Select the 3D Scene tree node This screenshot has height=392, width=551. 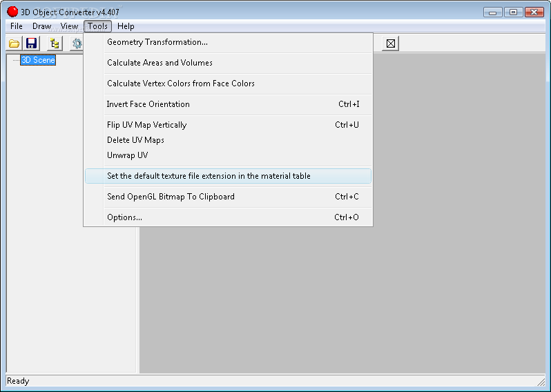(38, 60)
